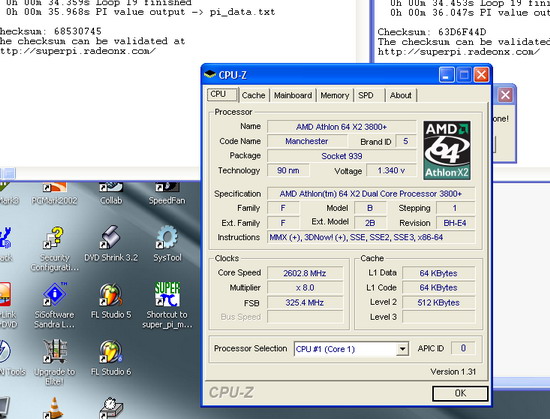Click the Voltage value 1.340 v
Viewport: 550px width, 419px height.
pos(391,171)
